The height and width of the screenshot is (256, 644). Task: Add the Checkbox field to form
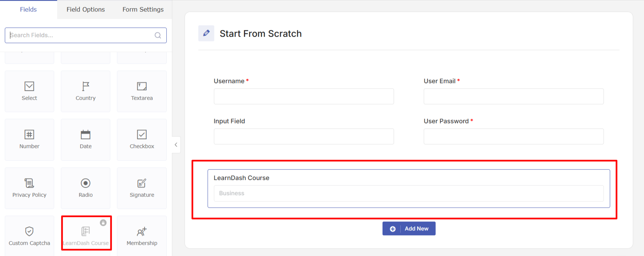pos(142,140)
